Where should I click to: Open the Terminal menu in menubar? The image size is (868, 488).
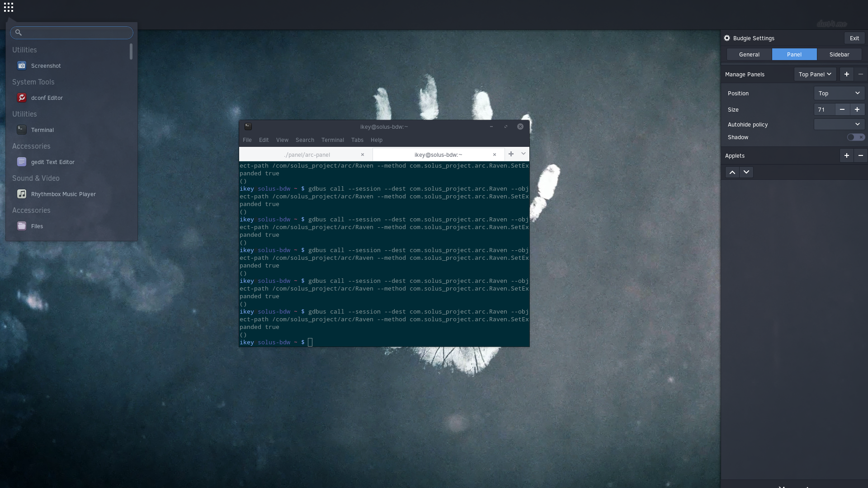click(333, 140)
